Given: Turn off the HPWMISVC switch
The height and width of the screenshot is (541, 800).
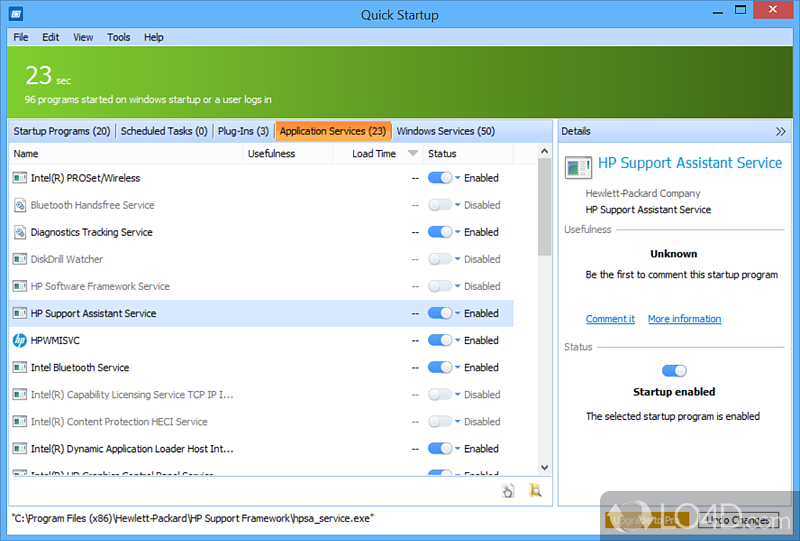Looking at the screenshot, I should tap(440, 340).
